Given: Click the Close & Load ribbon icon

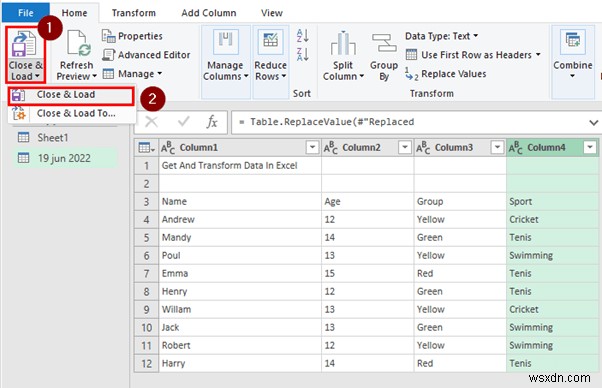Looking at the screenshot, I should click(24, 44).
